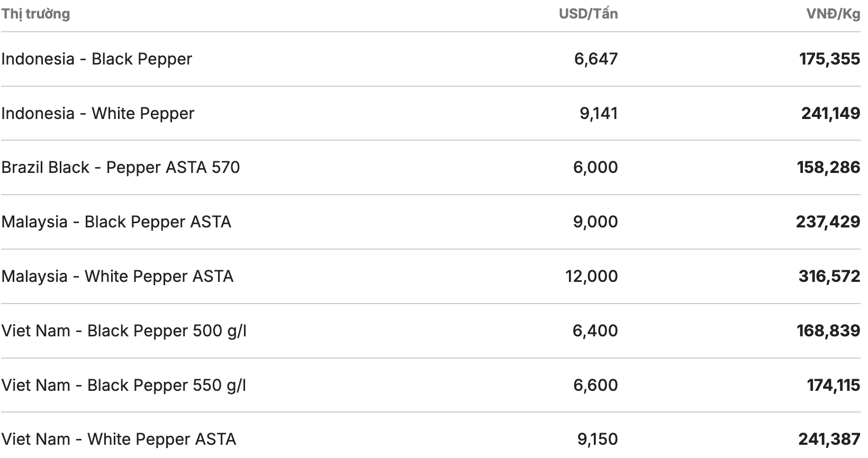Select the 9,141 USD price value
This screenshot has width=868, height=458.
599,113
